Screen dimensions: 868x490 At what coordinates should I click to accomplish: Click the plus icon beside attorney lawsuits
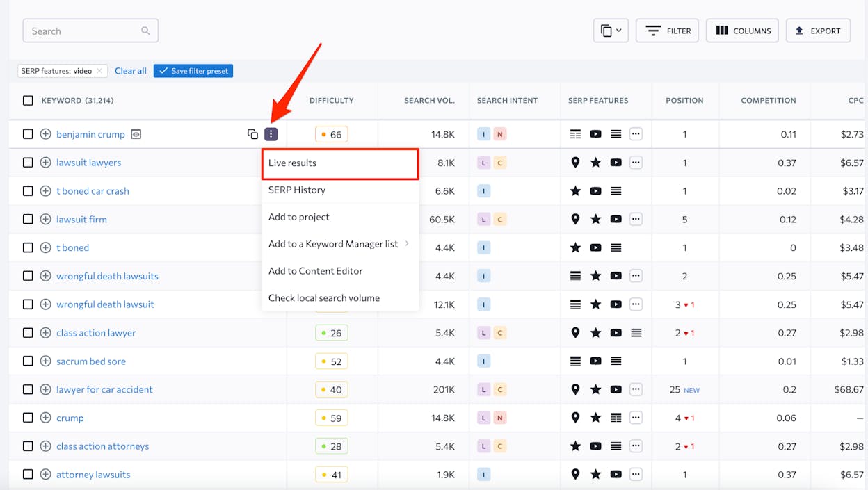click(45, 475)
